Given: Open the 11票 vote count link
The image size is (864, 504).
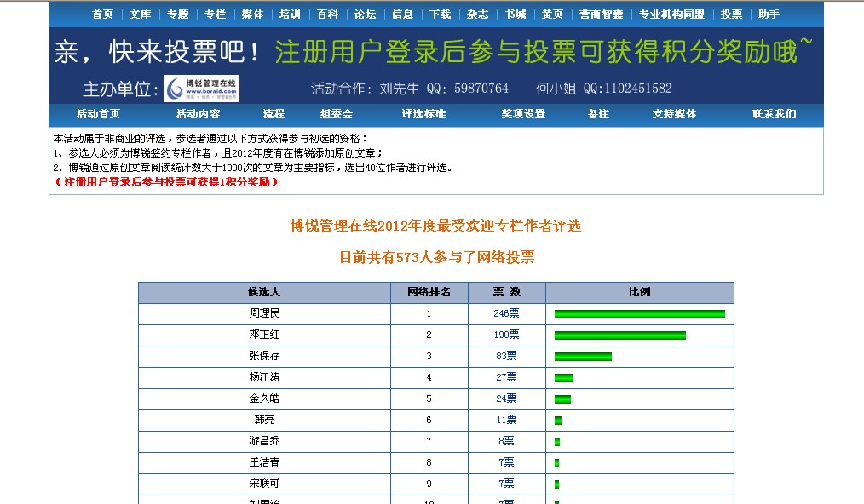Looking at the screenshot, I should tap(506, 420).
